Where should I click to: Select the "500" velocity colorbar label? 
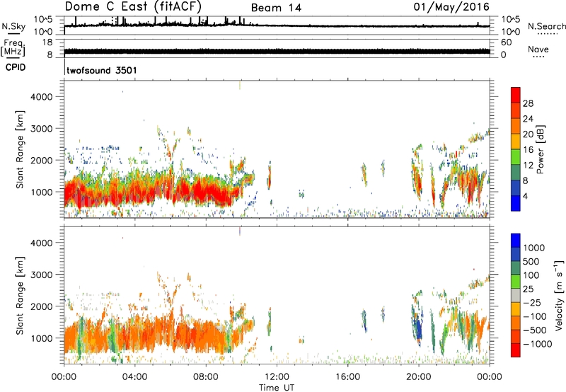coord(533,262)
